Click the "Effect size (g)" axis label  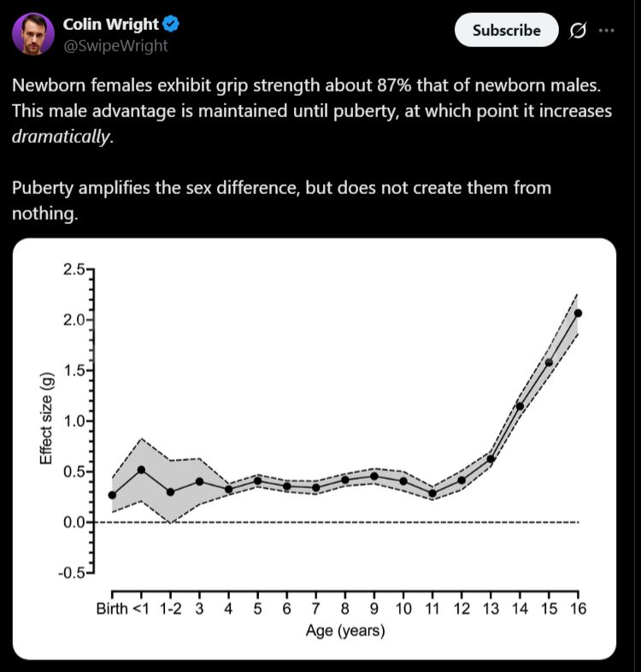[48, 420]
